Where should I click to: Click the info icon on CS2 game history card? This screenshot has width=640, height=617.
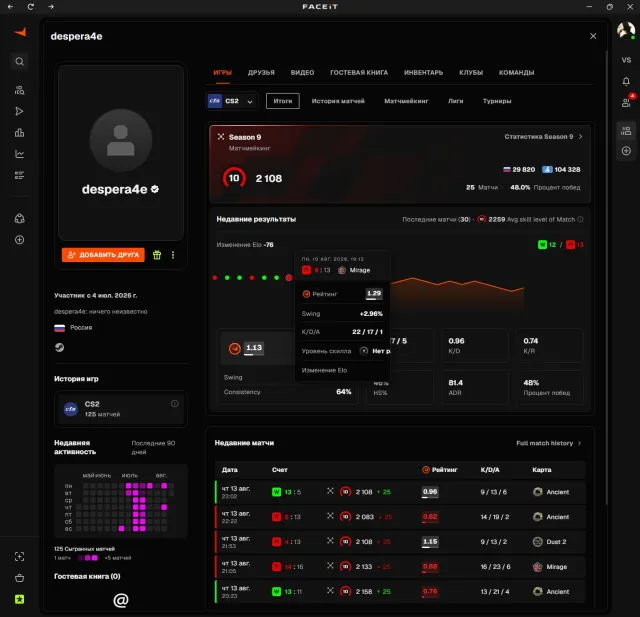click(x=175, y=404)
